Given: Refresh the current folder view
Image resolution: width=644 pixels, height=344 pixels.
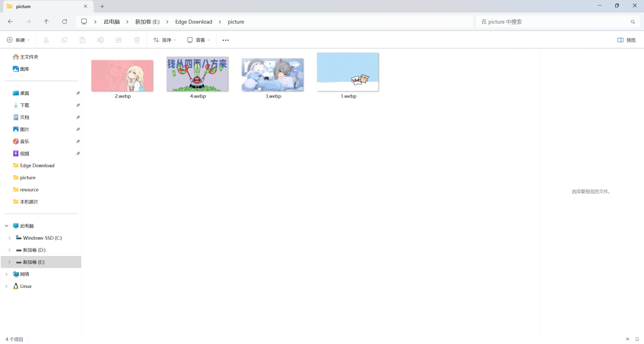Looking at the screenshot, I should pos(65,22).
